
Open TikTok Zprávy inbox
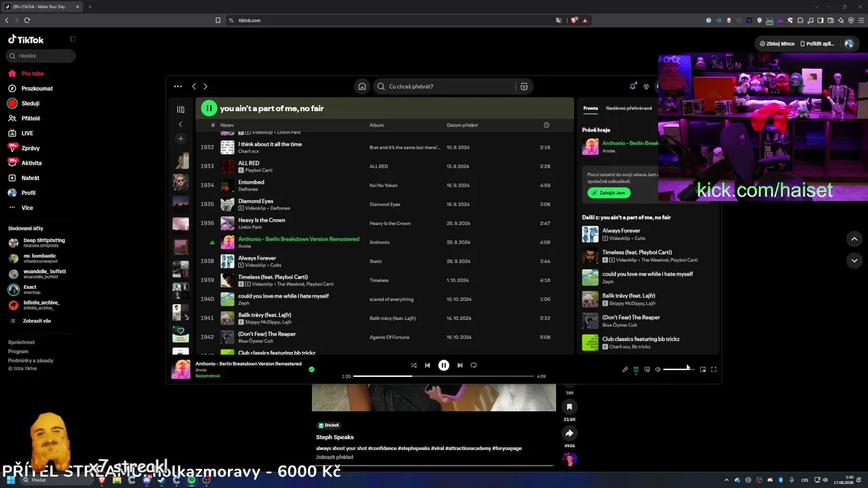(x=31, y=148)
